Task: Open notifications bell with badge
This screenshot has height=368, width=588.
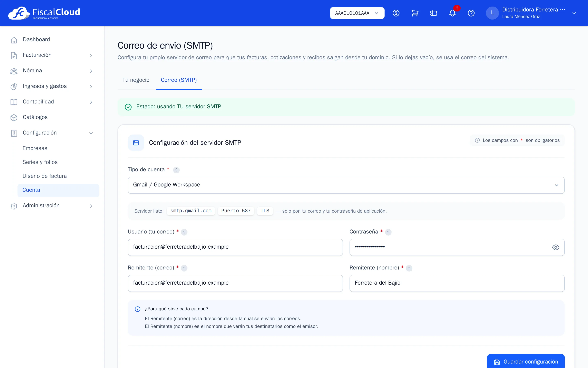Action: pyautogui.click(x=452, y=13)
